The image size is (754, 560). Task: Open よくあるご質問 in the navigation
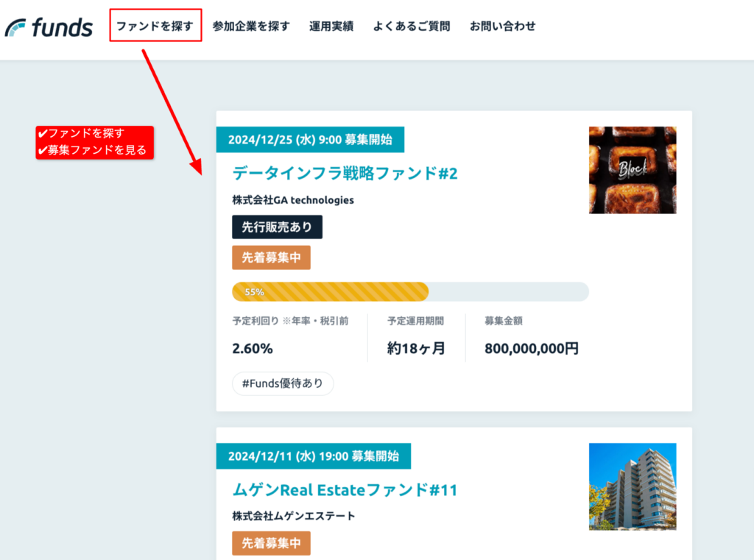click(411, 26)
